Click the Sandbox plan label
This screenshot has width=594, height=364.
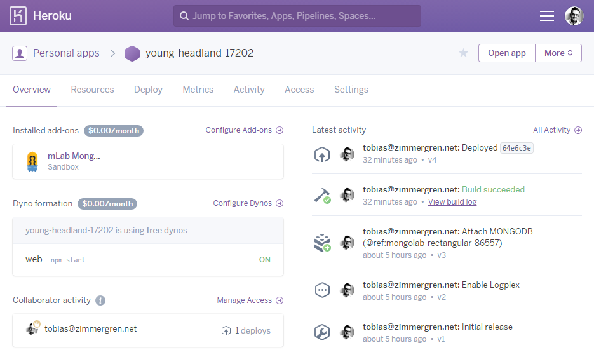coord(64,167)
